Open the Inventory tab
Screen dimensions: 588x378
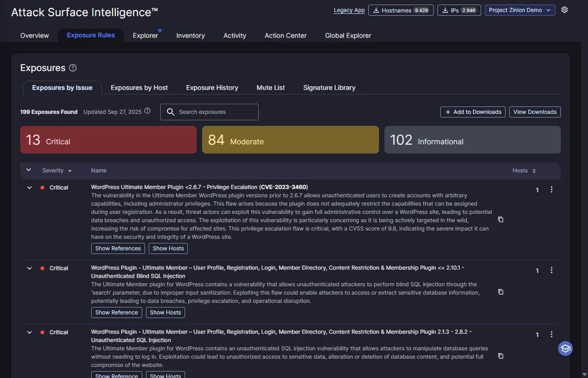pos(191,35)
